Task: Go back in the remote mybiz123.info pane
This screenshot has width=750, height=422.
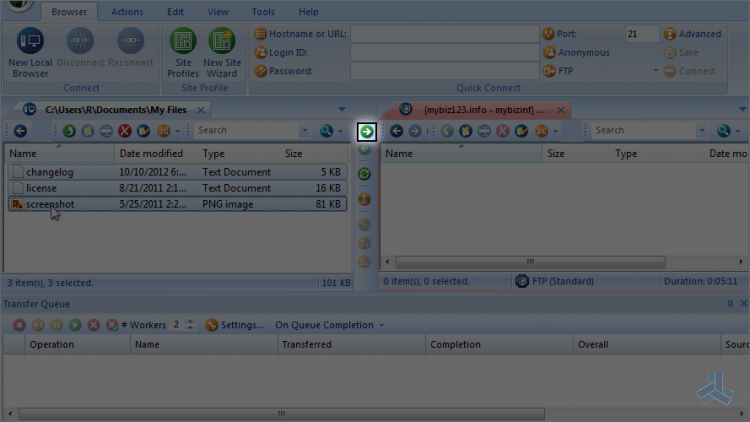Action: click(x=397, y=131)
